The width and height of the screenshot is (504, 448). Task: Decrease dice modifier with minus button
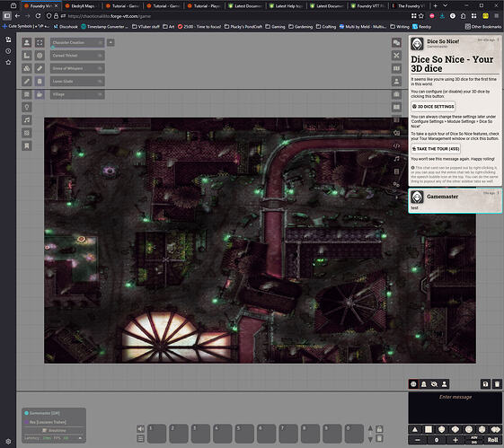(418, 440)
